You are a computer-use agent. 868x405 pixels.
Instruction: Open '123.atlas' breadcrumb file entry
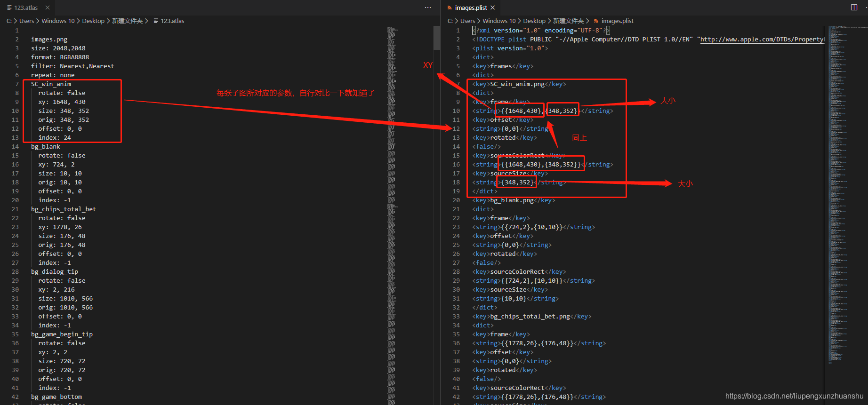[172, 21]
